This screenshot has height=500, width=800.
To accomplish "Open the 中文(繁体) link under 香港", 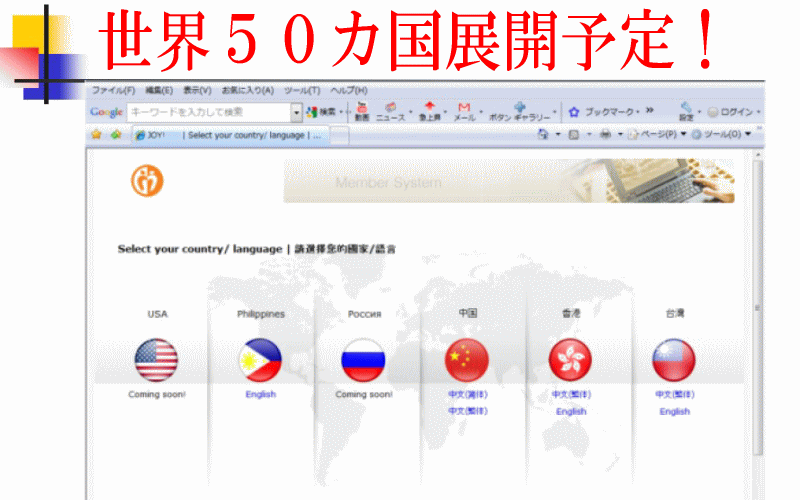I will tap(571, 394).
